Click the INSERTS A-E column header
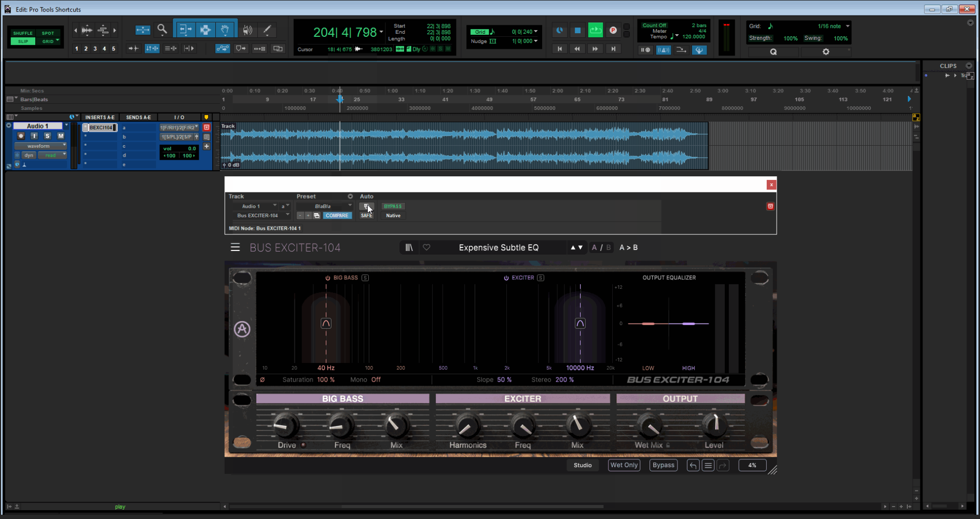This screenshot has width=980, height=519. 100,117
